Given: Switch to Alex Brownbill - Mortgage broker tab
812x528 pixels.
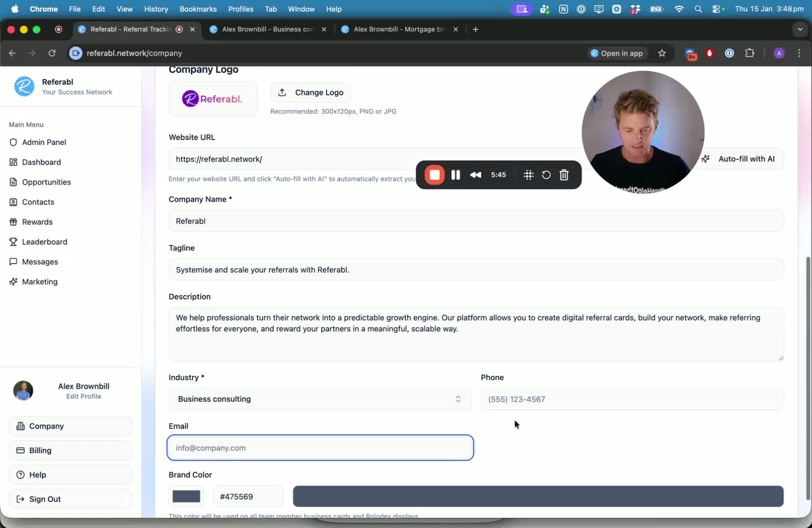Looking at the screenshot, I should (400, 29).
